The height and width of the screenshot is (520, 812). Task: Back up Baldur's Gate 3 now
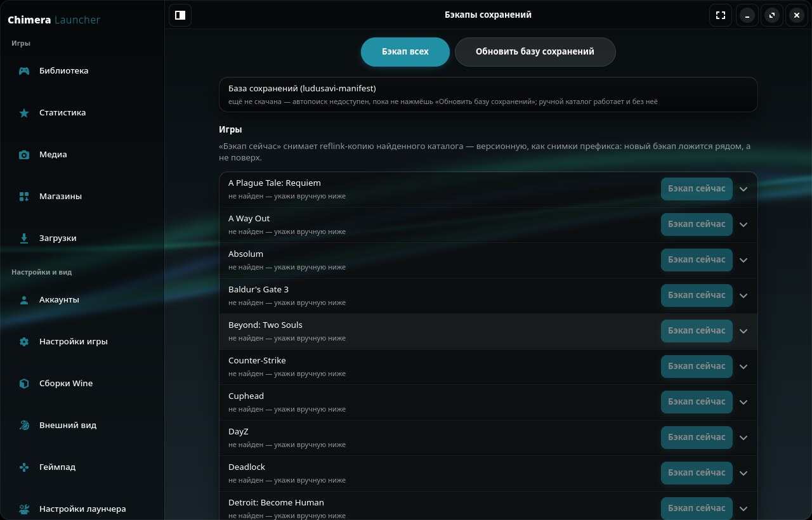point(697,296)
